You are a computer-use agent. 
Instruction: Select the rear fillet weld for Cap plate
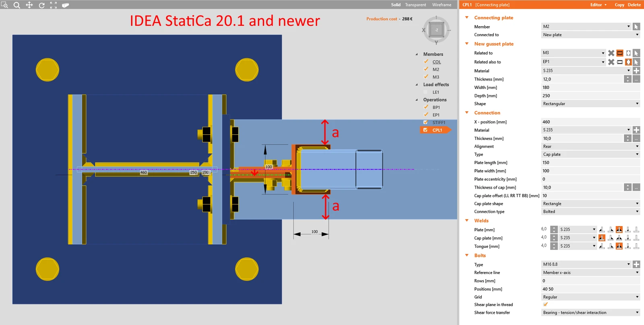click(x=611, y=238)
